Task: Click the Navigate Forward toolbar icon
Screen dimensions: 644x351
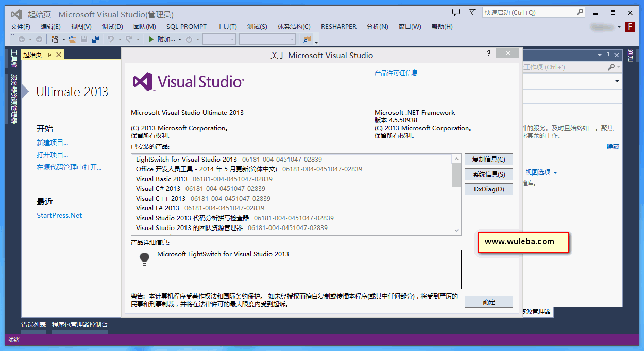Action: click(x=39, y=39)
